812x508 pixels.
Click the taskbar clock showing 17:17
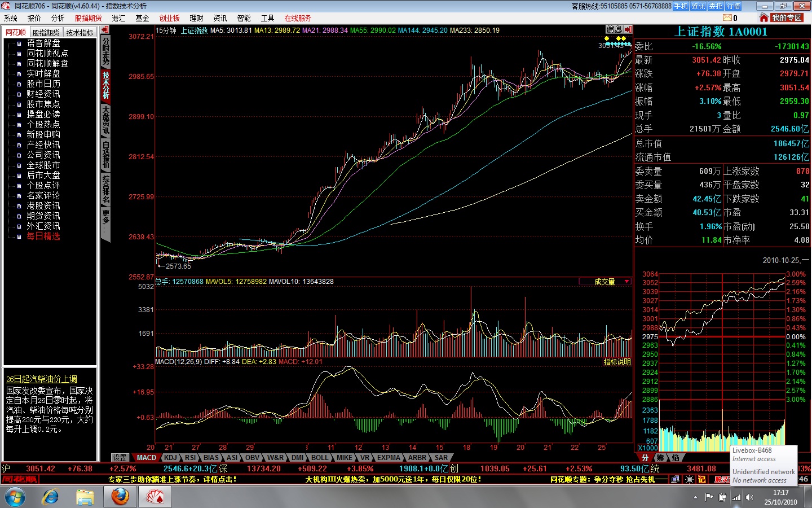(781, 497)
